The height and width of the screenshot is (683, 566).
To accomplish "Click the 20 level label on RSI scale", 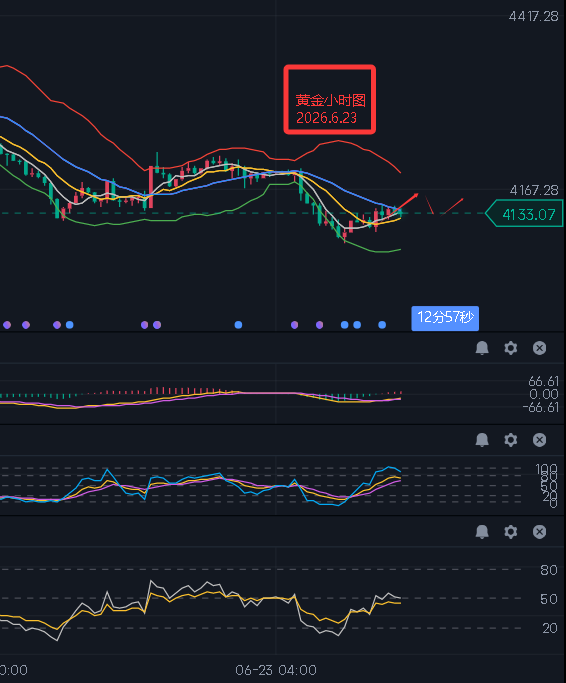I will (549, 628).
